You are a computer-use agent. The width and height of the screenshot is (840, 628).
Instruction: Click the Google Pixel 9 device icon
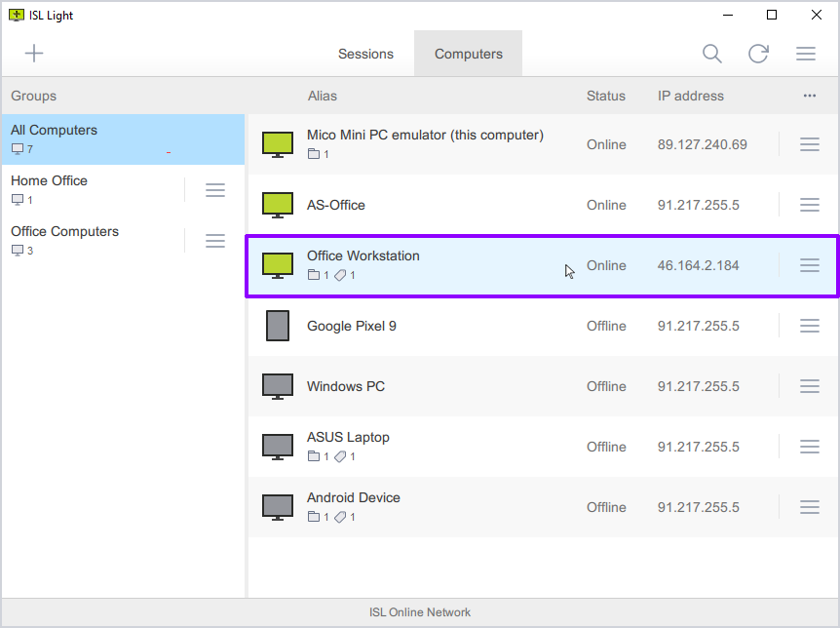coord(278,326)
